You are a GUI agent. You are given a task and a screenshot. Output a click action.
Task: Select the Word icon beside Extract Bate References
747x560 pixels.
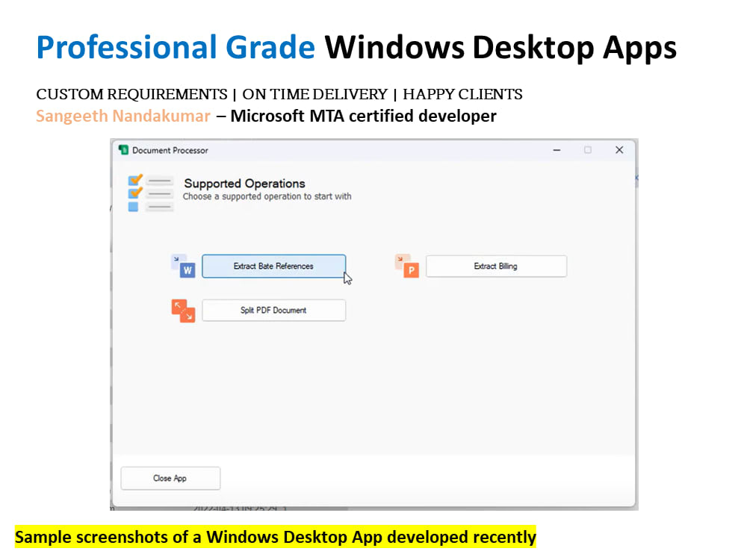coord(187,269)
